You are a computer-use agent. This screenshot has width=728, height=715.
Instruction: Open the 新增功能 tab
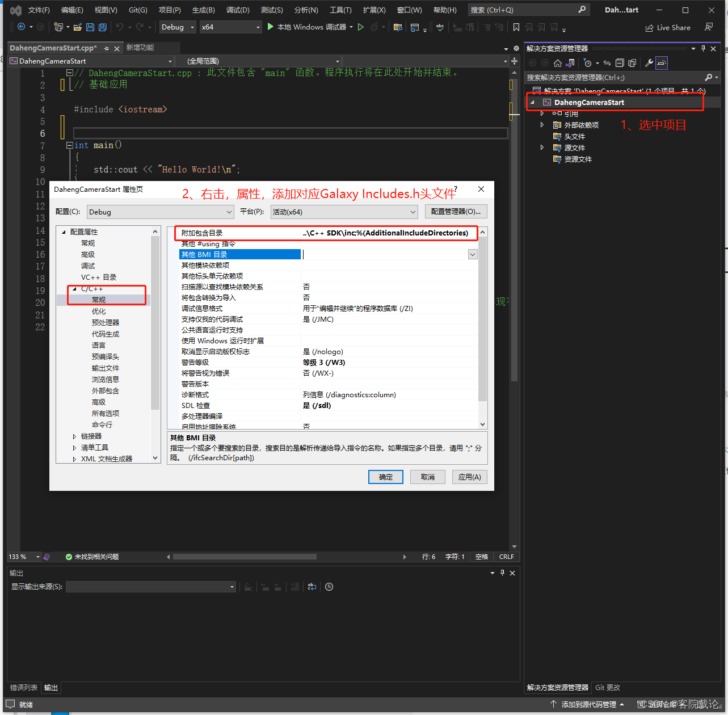[x=140, y=48]
